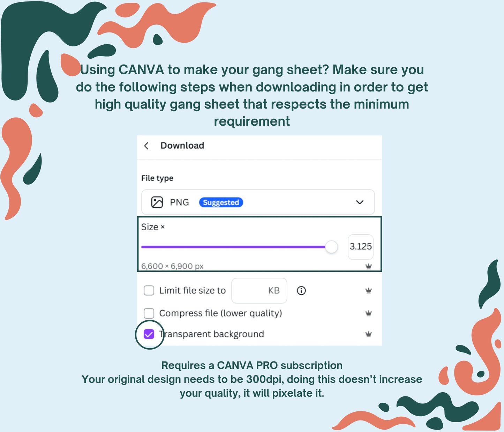The height and width of the screenshot is (432, 504).
Task: Click the PNG image file icon
Action: point(157,202)
